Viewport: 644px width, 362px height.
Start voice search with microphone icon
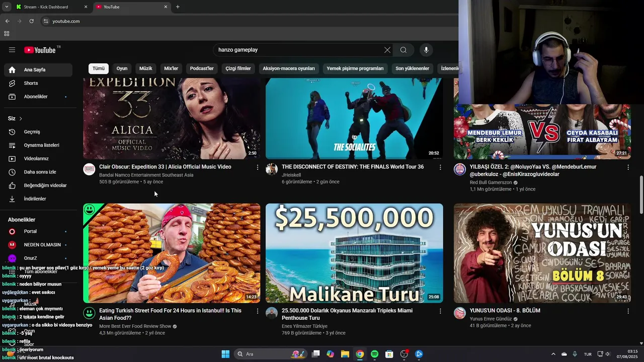pyautogui.click(x=426, y=50)
